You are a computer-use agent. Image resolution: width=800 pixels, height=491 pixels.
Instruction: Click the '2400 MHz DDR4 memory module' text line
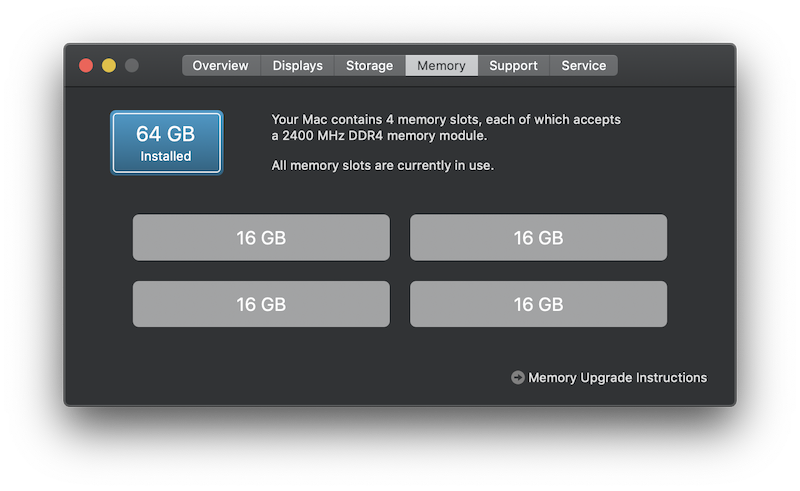pyautogui.click(x=379, y=136)
